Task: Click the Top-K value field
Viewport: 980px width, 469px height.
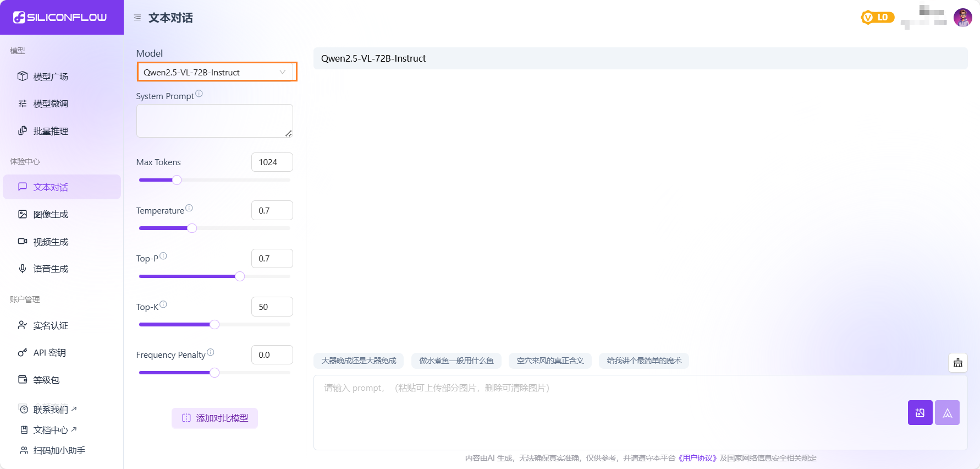Action: coord(272,307)
